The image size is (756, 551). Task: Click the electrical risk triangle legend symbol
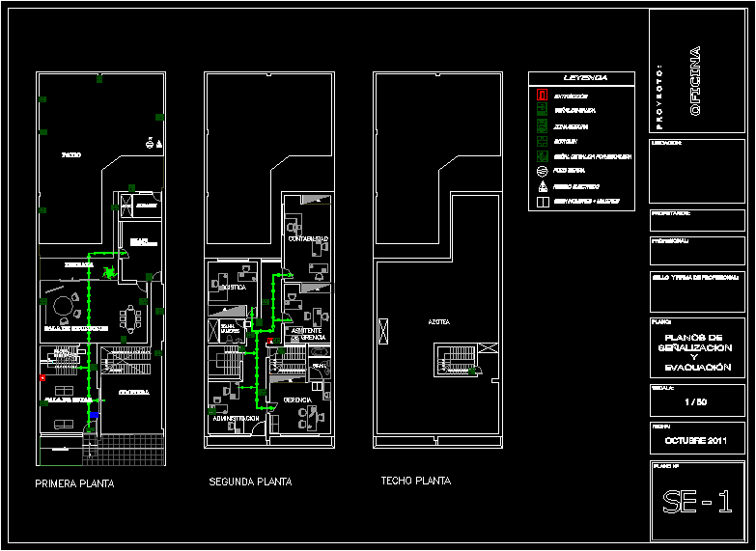(x=543, y=185)
